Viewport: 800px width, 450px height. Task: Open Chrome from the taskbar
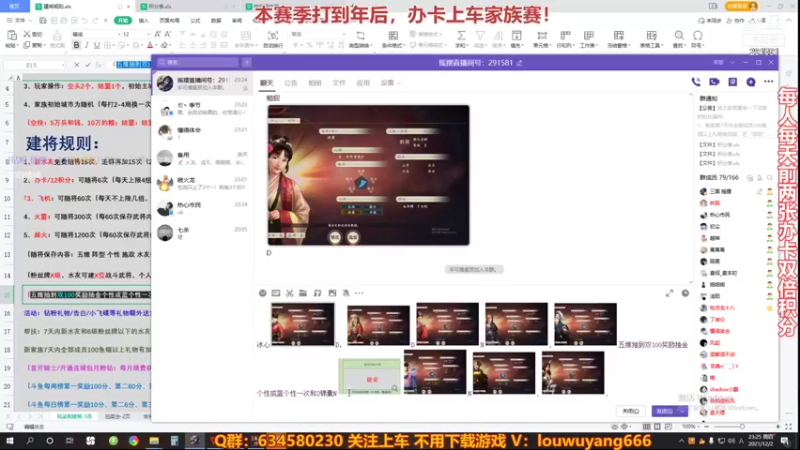[x=133, y=441]
